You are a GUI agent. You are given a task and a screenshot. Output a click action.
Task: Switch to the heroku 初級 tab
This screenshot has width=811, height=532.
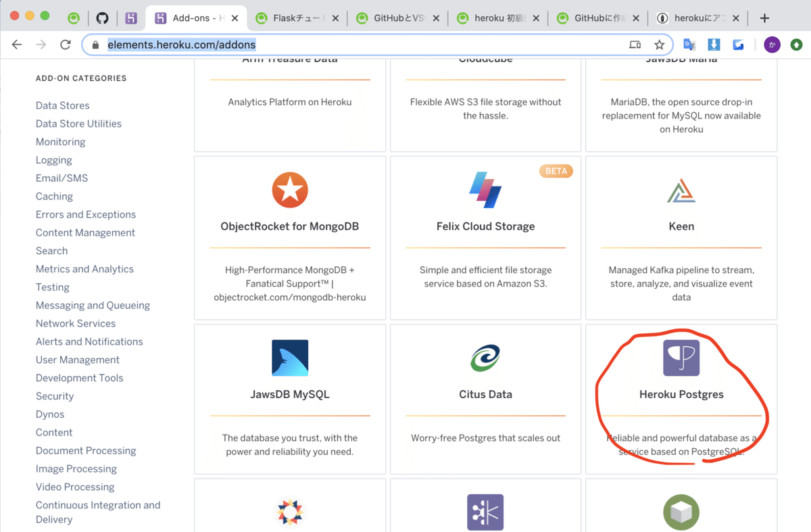499,18
